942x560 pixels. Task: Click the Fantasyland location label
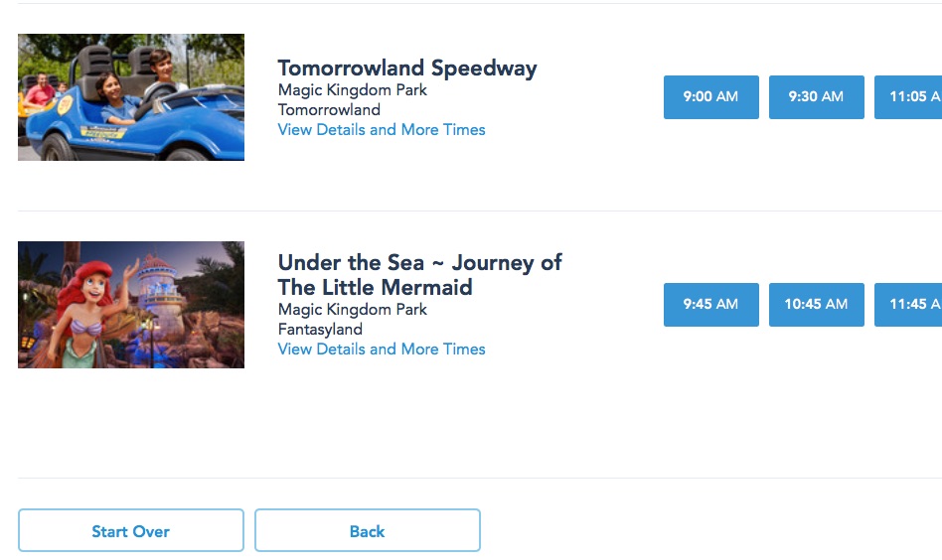coord(320,330)
